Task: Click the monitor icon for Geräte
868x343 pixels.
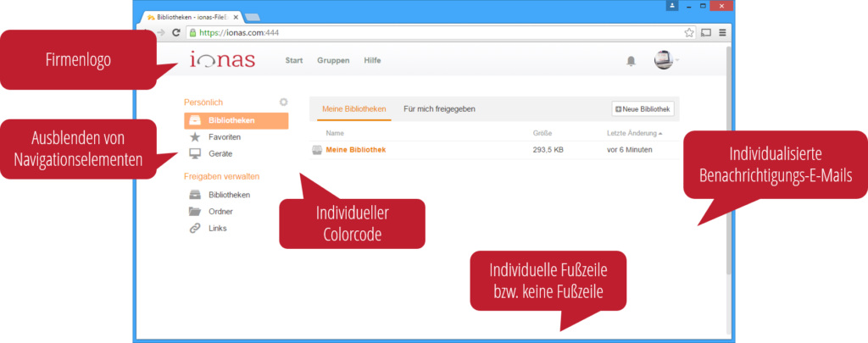Action: (195, 154)
